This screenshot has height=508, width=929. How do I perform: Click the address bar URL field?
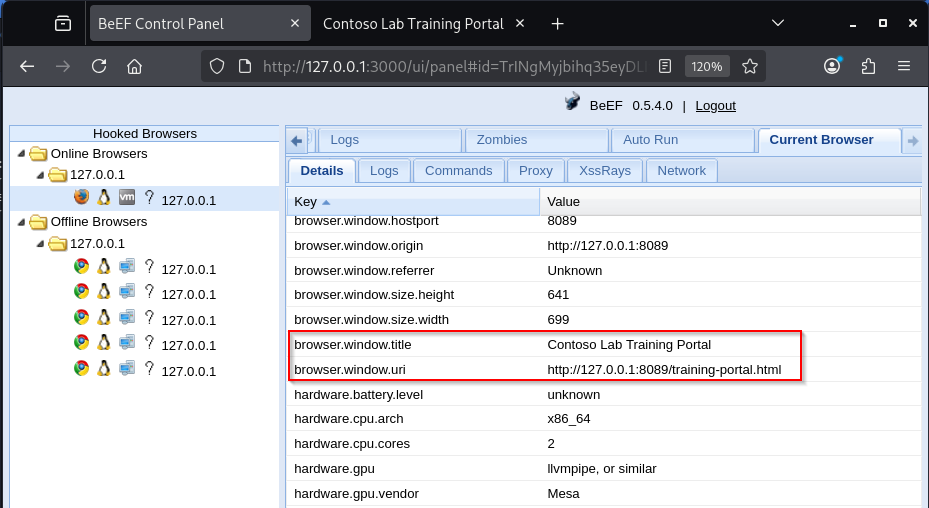pos(455,66)
